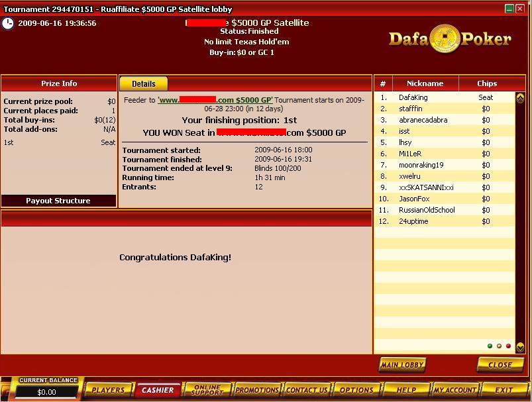
Task: Sort the player list by Nickname column
Action: pyautogui.click(x=425, y=83)
